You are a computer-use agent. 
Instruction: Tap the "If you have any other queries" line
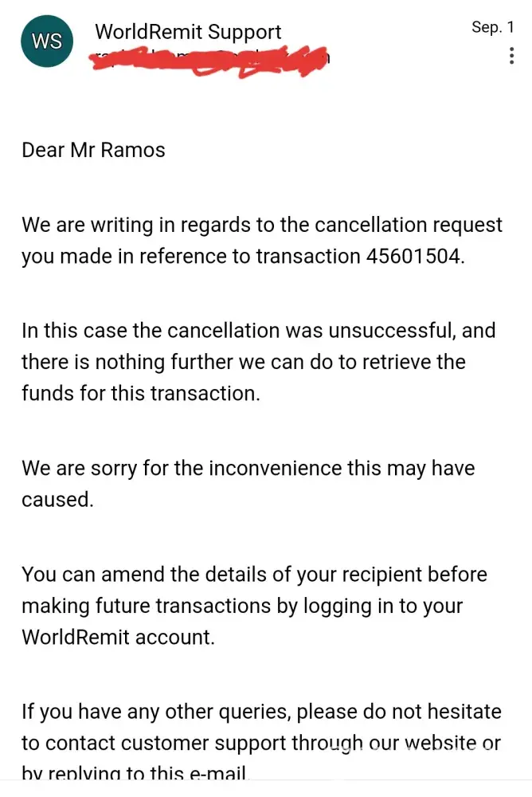(x=261, y=711)
